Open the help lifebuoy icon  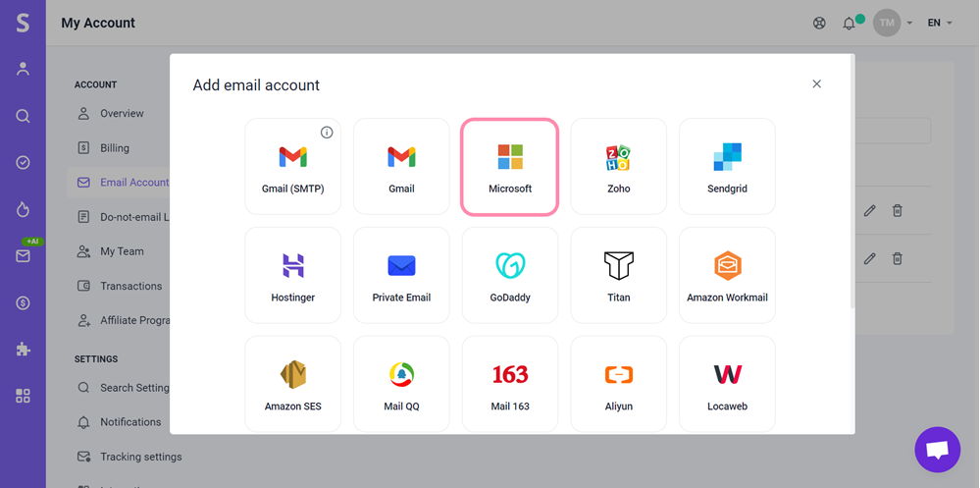tap(819, 24)
